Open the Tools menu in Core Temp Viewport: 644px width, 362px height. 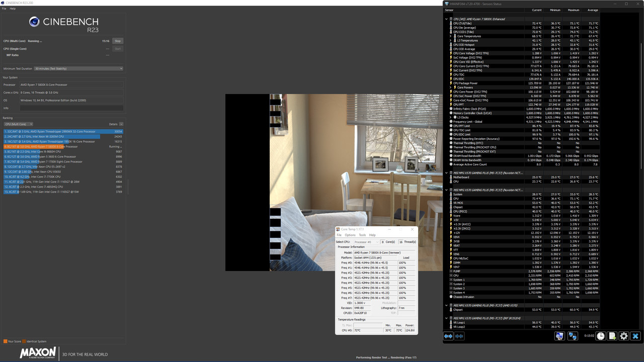click(362, 235)
